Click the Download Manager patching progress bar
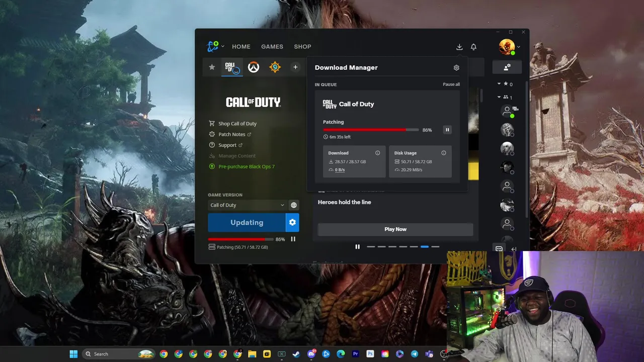This screenshot has width=644, height=362. point(371,130)
